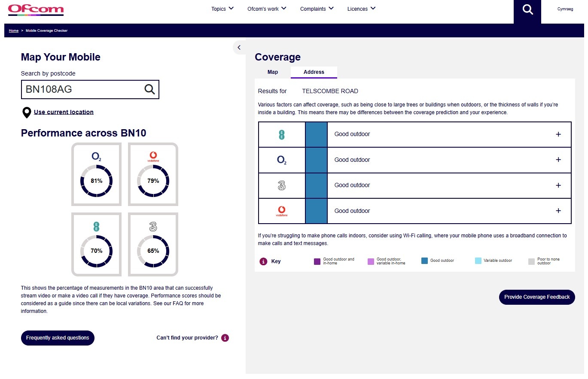
Task: Click the postcode search magnifier icon
Action: tap(149, 89)
